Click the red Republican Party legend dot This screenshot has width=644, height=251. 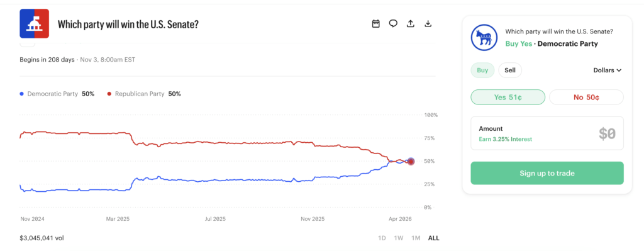tap(109, 94)
